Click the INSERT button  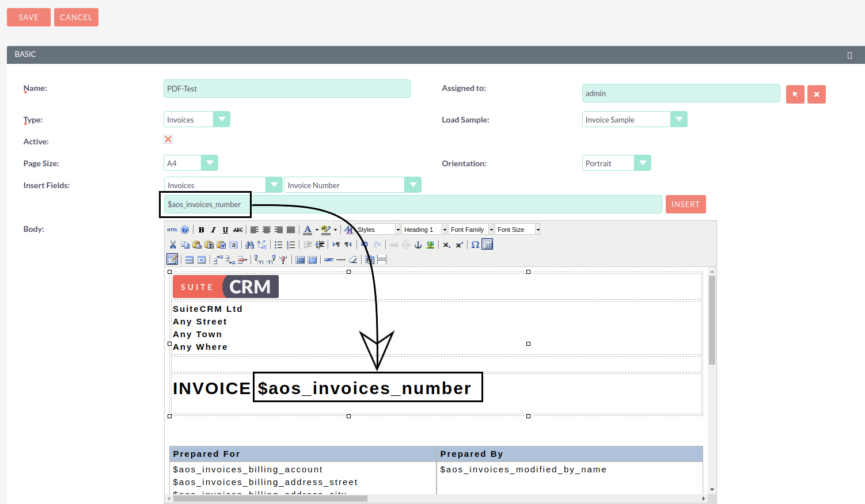685,204
